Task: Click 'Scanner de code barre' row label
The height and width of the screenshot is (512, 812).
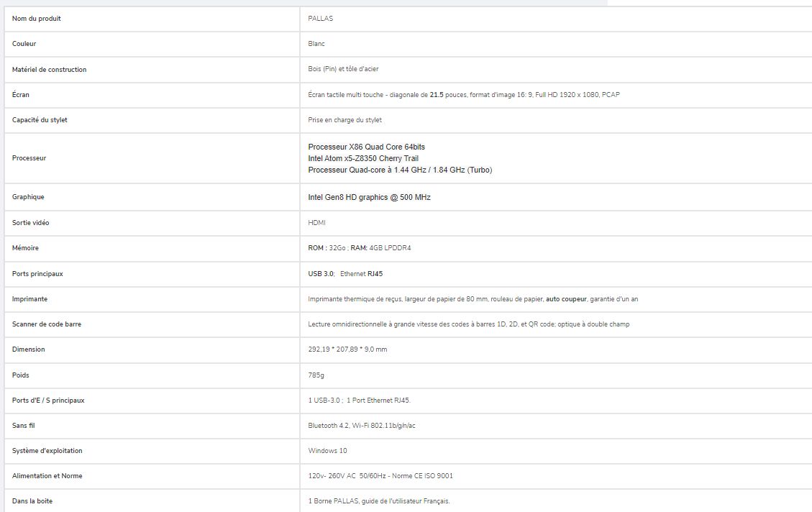Action: coord(47,324)
